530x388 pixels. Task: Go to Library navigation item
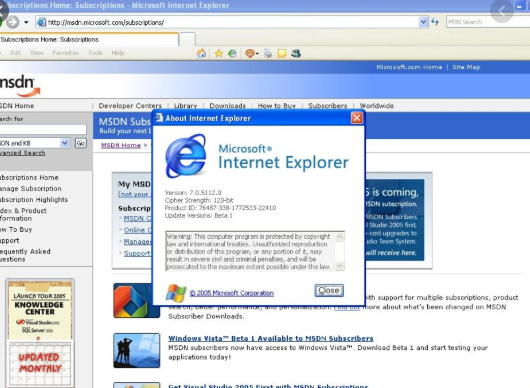(185, 106)
